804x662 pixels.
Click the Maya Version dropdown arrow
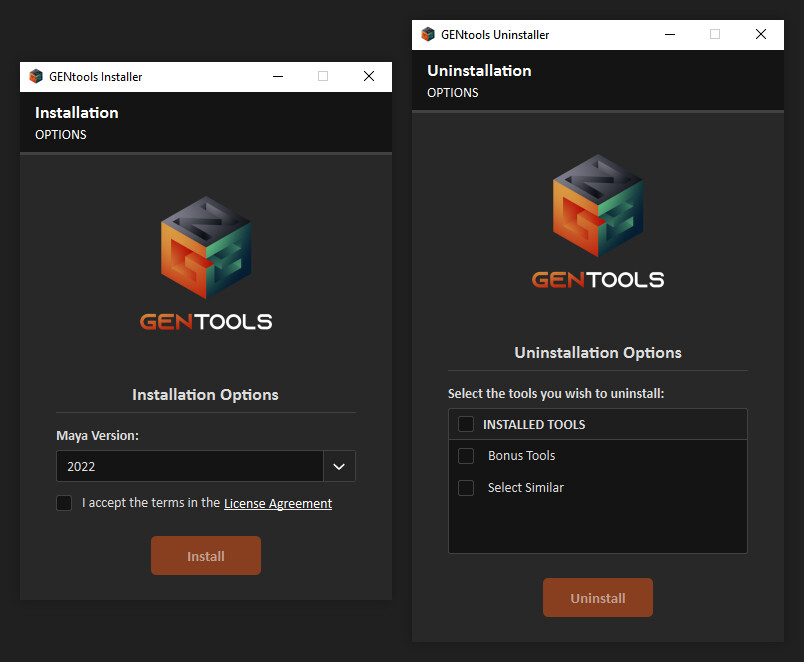[339, 466]
